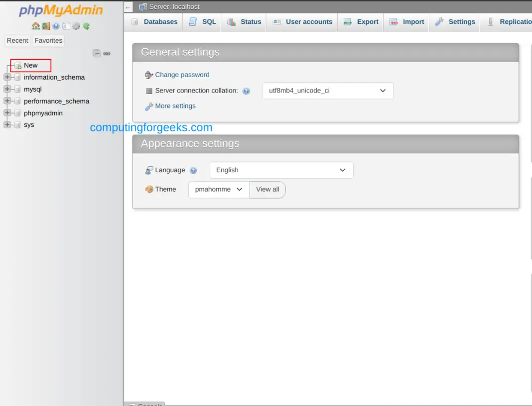Open the Language selection dropdown
The image size is (532, 406).
[x=281, y=170]
